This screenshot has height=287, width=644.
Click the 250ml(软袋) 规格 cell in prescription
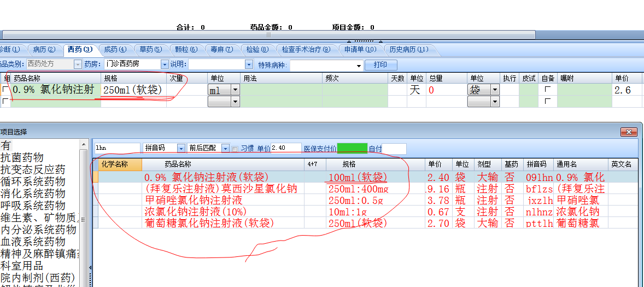click(x=133, y=90)
